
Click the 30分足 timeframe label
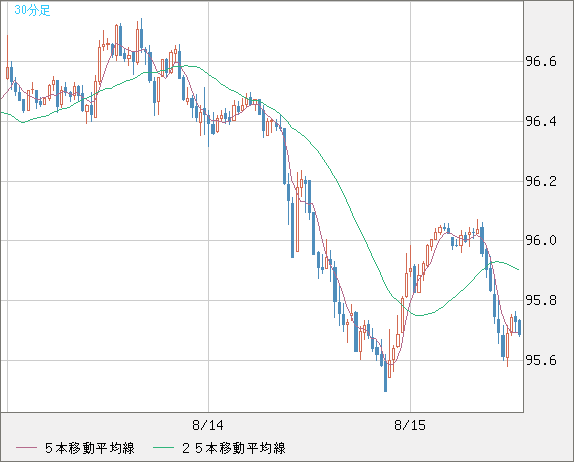coord(32,10)
